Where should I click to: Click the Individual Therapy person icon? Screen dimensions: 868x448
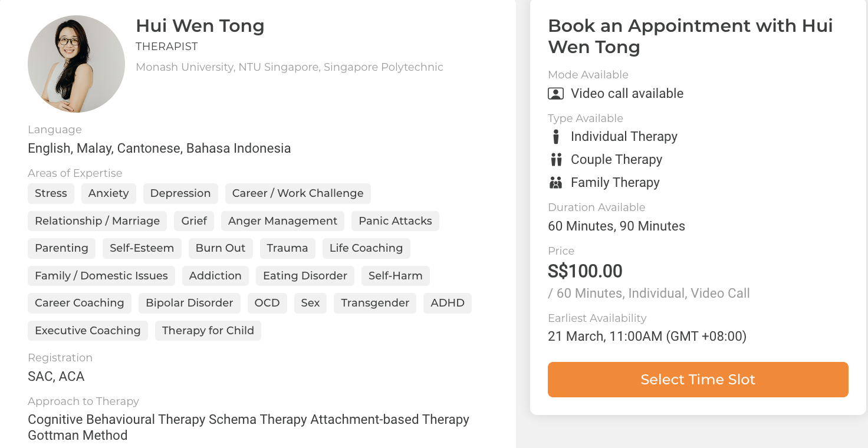click(x=555, y=137)
